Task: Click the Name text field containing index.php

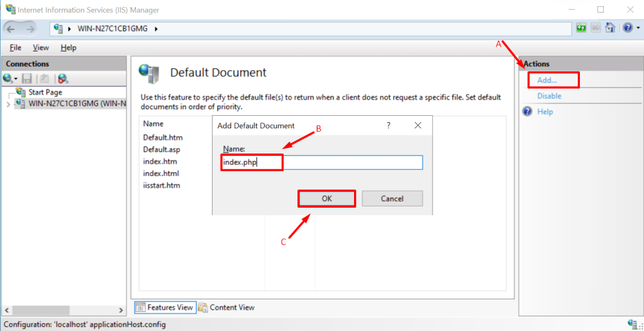Action: pyautogui.click(x=322, y=162)
